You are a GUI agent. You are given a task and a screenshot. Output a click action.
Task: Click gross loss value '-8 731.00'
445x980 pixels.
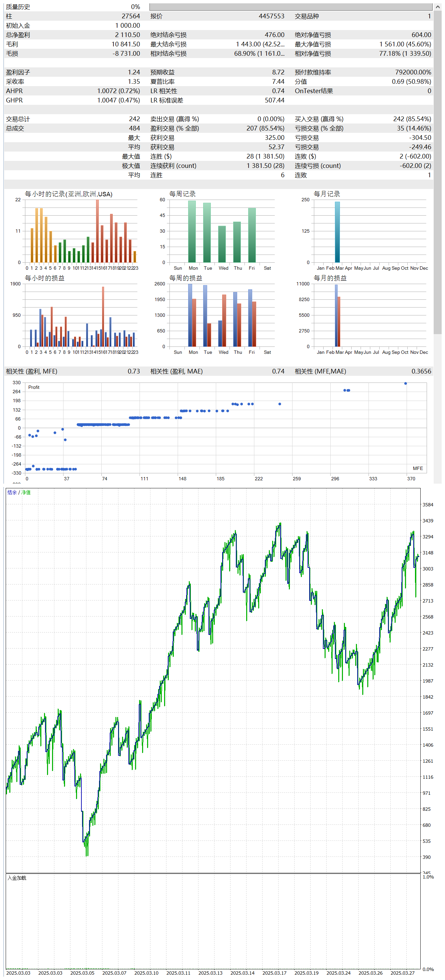126,53
